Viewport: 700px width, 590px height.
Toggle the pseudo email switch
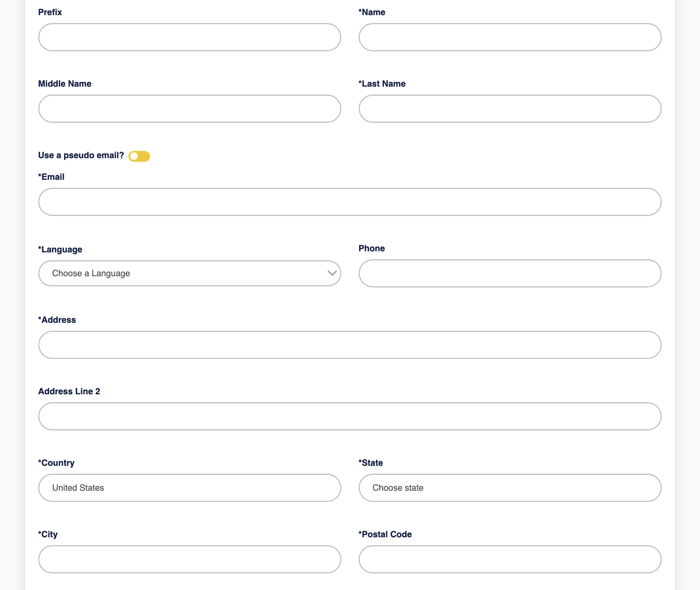[139, 156]
